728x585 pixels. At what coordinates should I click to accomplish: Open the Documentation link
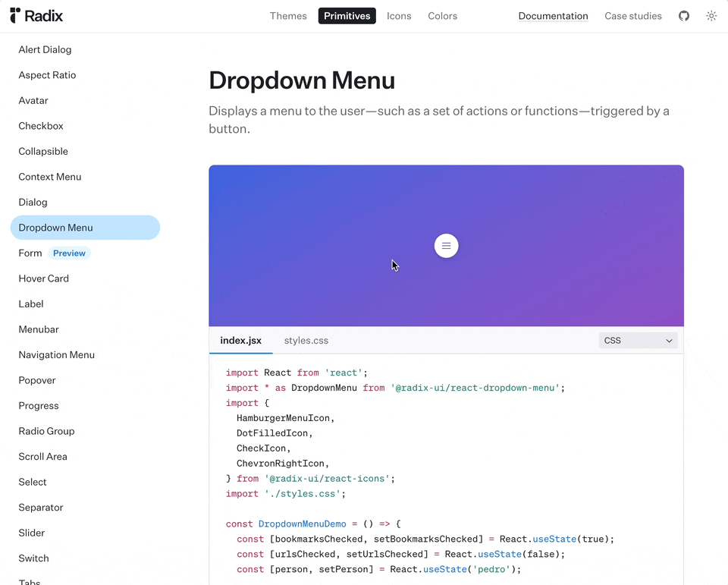(553, 16)
